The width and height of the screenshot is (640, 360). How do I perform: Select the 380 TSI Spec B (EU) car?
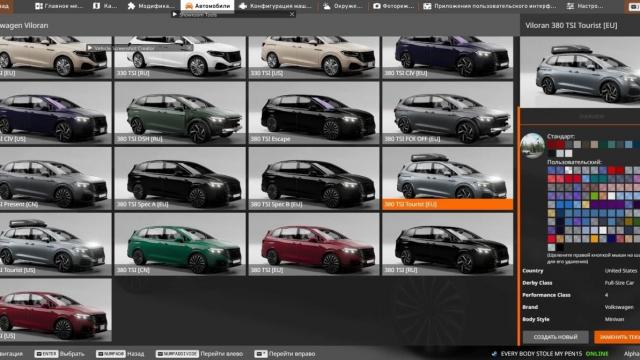pyautogui.click(x=313, y=179)
